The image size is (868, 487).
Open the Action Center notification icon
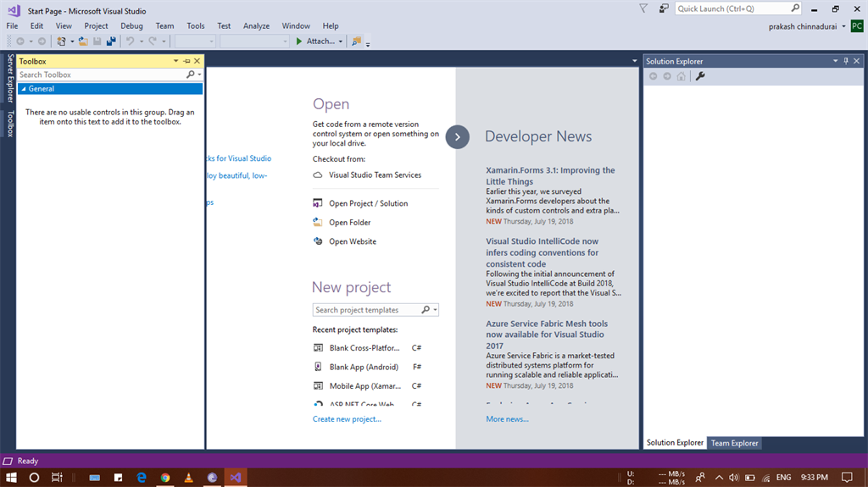coord(847,477)
